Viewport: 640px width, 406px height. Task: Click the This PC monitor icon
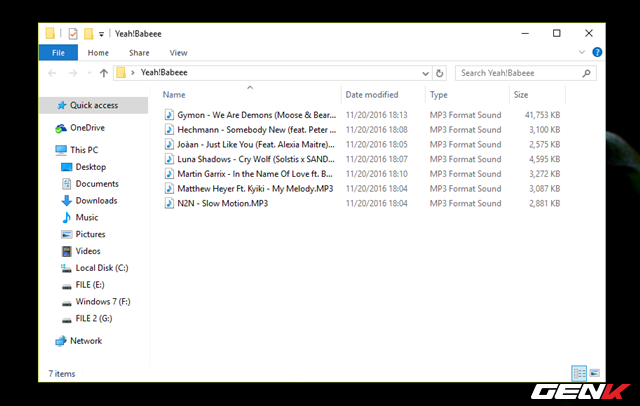tap(61, 150)
